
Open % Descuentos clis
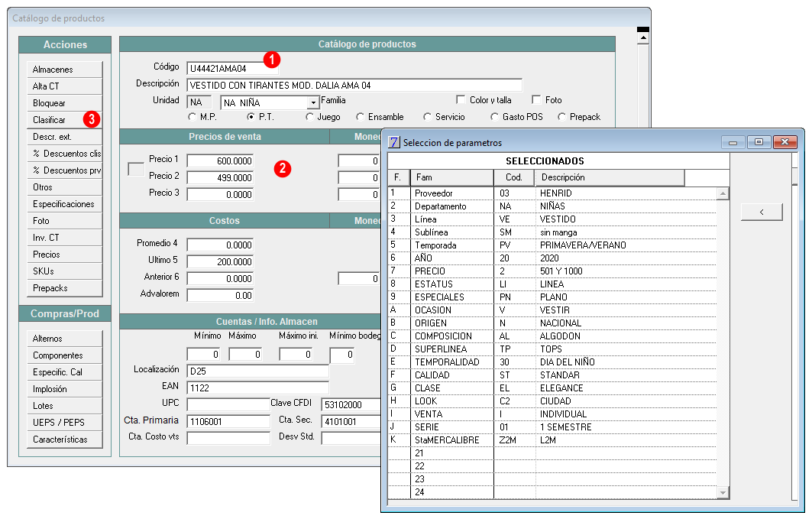pyautogui.click(x=65, y=154)
